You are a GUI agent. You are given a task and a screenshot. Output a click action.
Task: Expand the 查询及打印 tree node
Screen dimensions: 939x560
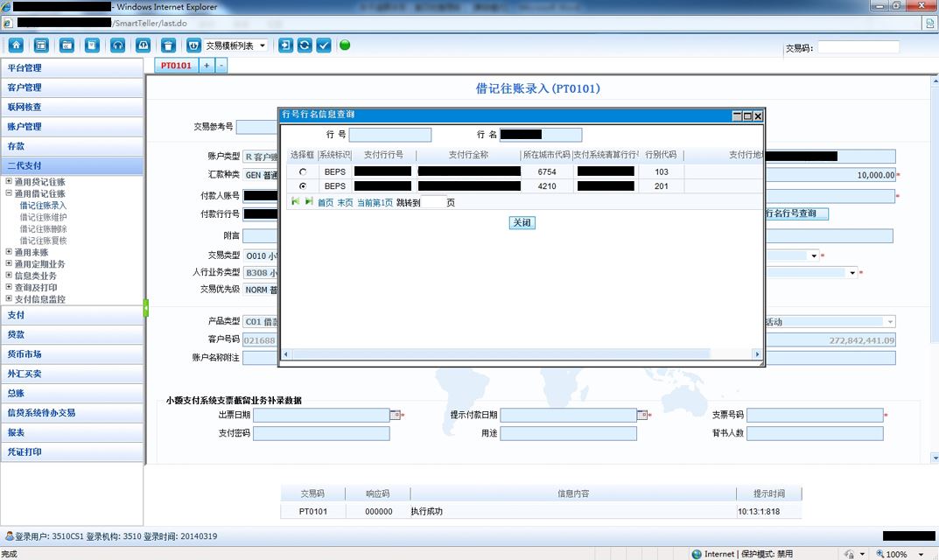click(9, 287)
